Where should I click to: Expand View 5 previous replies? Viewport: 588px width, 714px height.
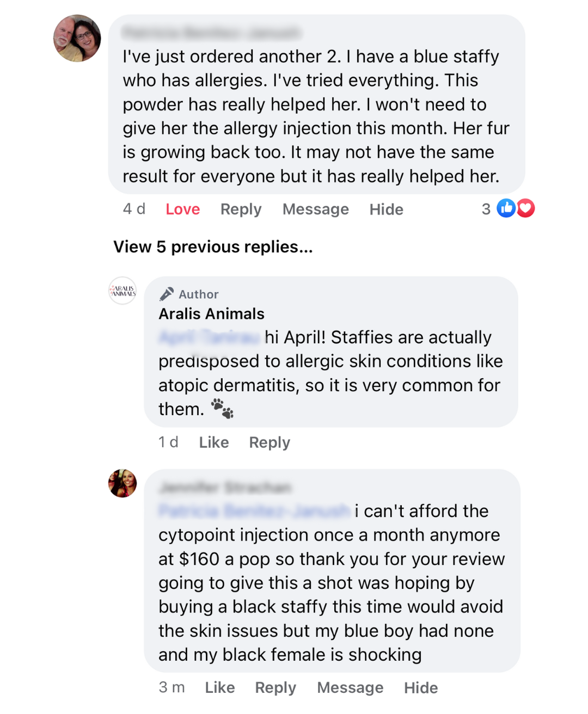point(213,247)
